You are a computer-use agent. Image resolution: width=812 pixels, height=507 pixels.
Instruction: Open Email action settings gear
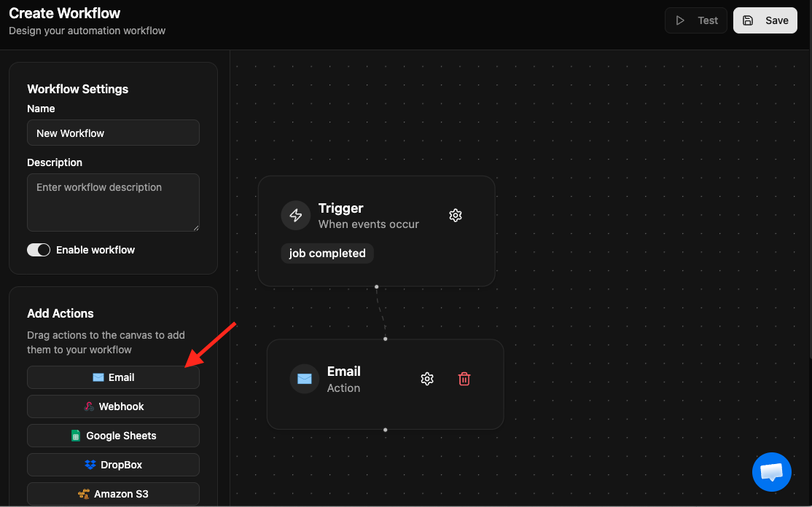(427, 379)
